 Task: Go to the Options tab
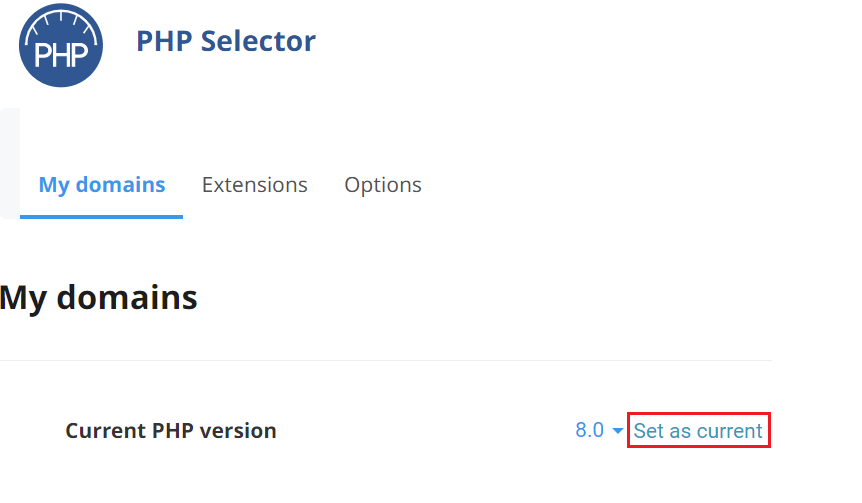point(383,185)
